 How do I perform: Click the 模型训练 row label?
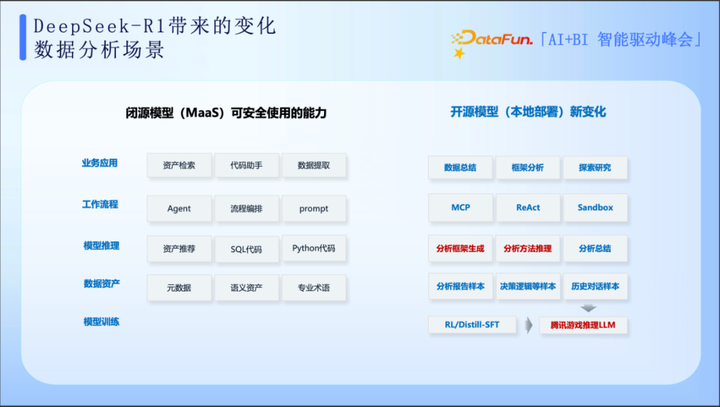tap(101, 322)
